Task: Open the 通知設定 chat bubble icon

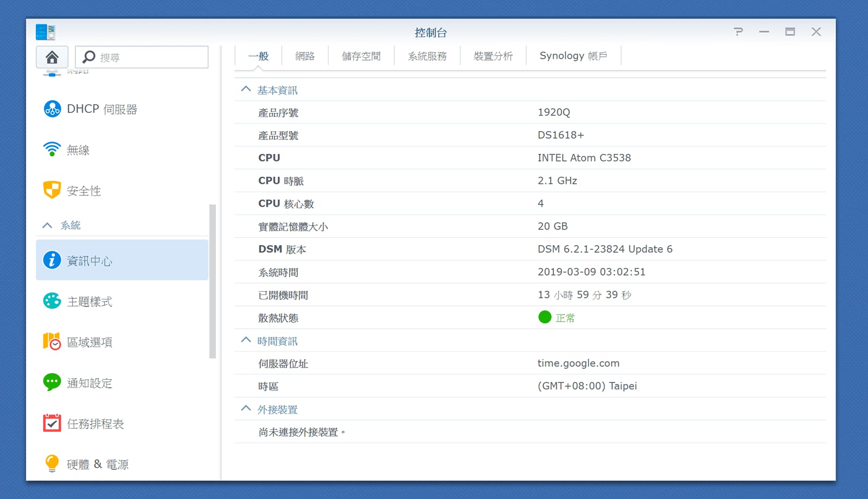Action: (52, 382)
